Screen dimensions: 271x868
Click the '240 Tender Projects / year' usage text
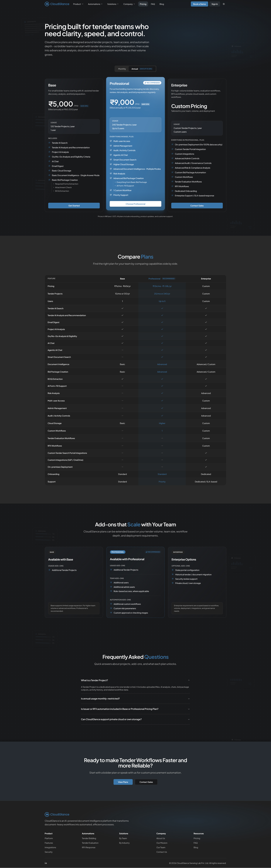(x=124, y=125)
